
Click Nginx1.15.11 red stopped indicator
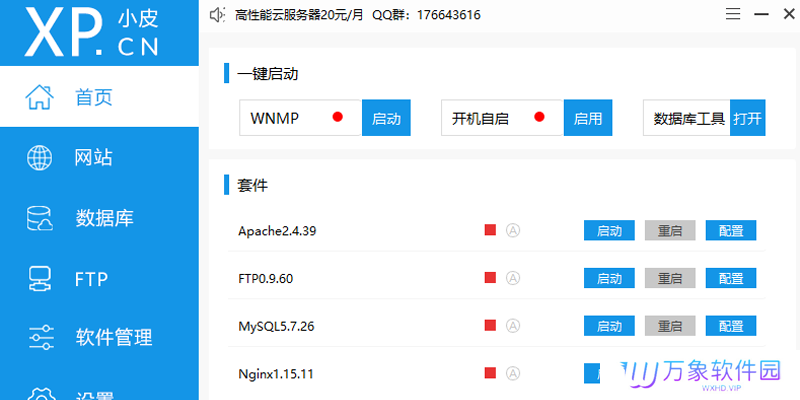click(490, 373)
